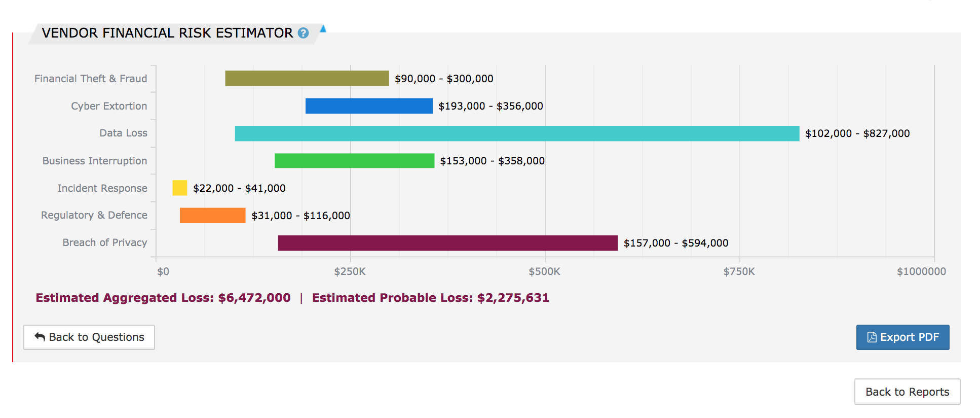980x418 pixels.
Task: Click the green Business Interruption bar
Action: (354, 161)
